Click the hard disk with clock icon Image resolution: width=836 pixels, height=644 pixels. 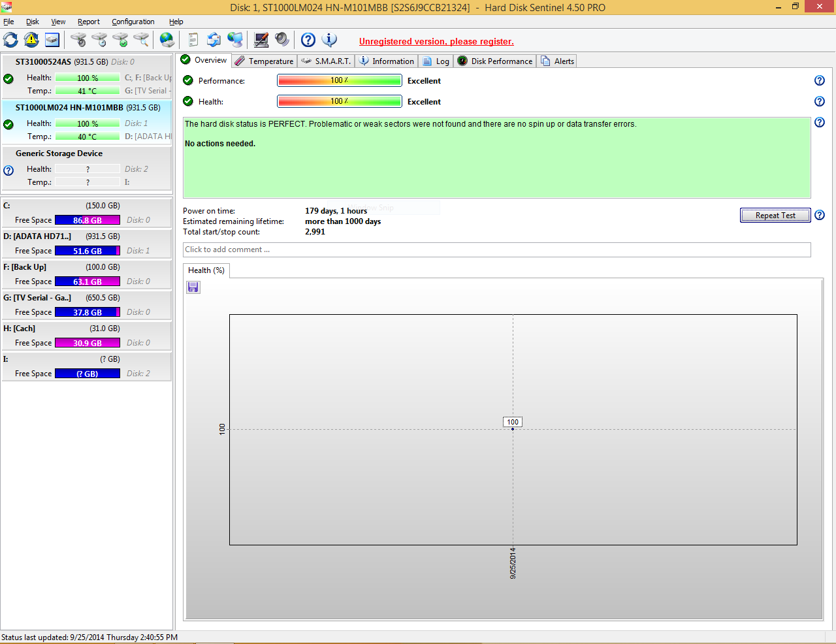tap(99, 40)
